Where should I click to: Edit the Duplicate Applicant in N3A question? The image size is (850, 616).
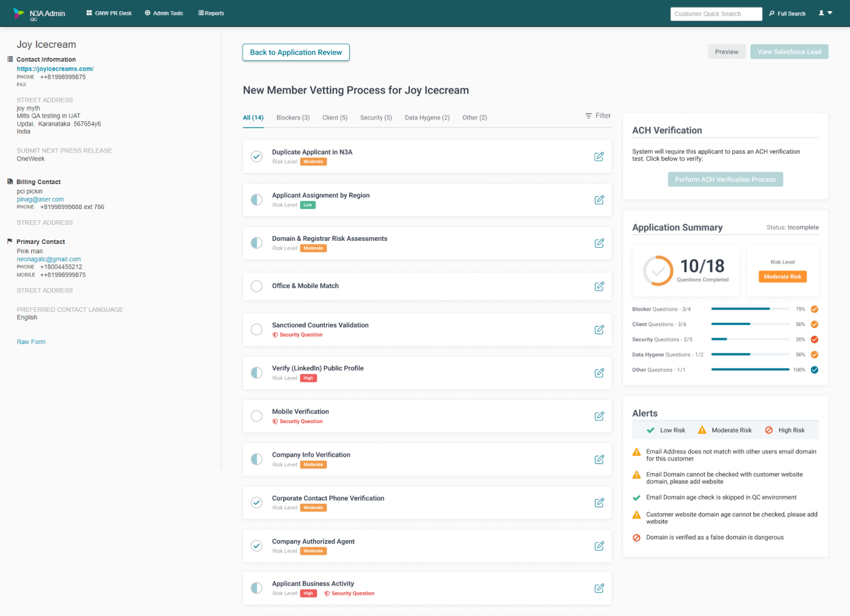point(599,156)
